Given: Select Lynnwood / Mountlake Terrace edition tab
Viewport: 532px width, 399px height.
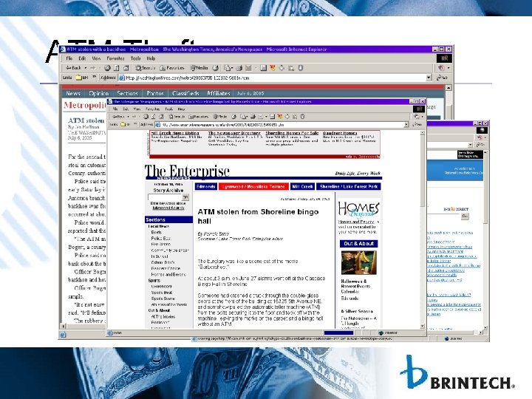Looking at the screenshot, I should pos(253,187).
